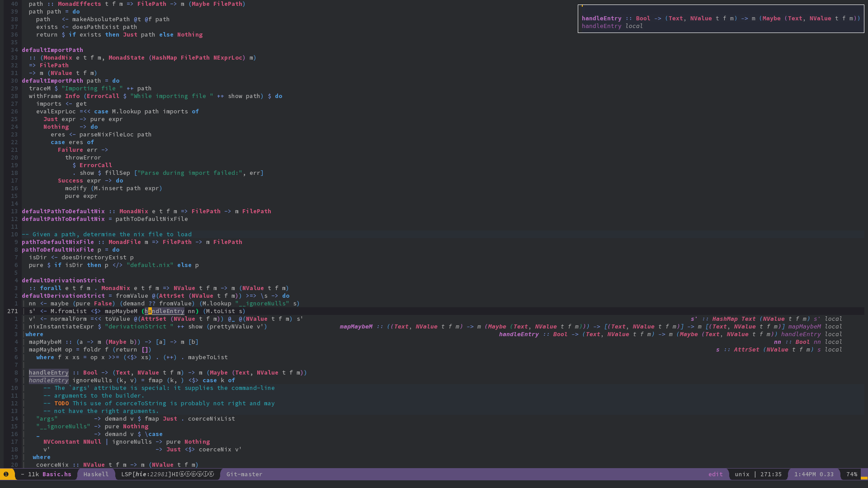Viewport: 868px width, 488px height.
Task: Click the highlighted handleEntry type declaration
Action: pos(49,372)
